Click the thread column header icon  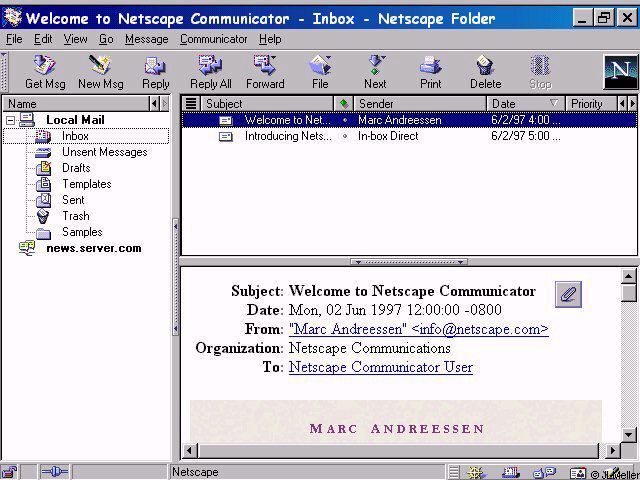[191, 104]
